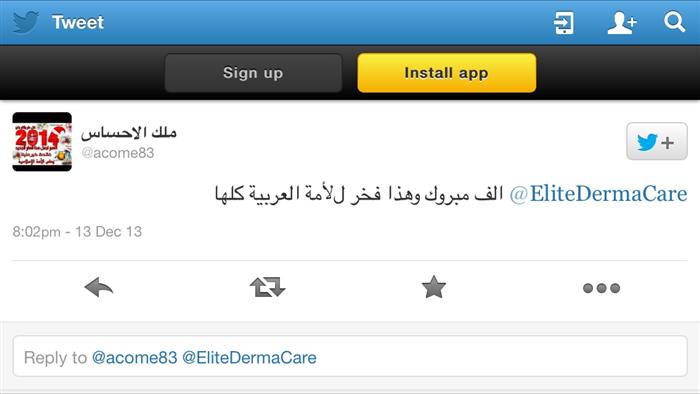Click @acome83 mention inside the reply box

click(134, 357)
